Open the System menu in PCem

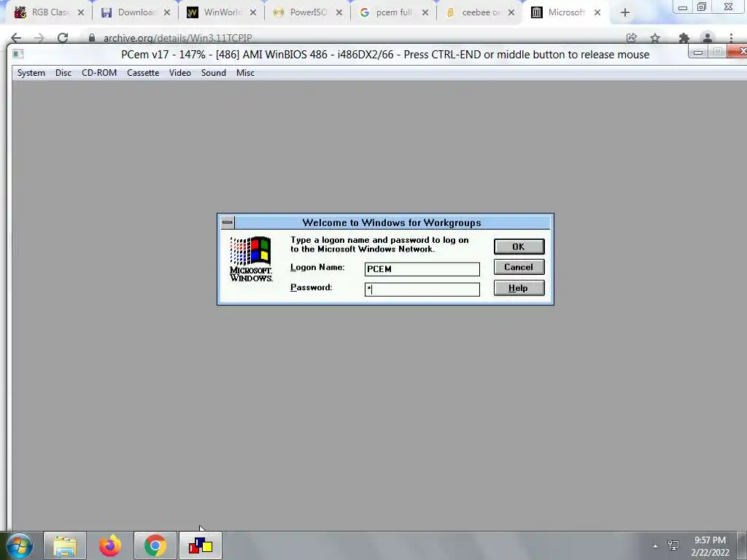tap(31, 73)
